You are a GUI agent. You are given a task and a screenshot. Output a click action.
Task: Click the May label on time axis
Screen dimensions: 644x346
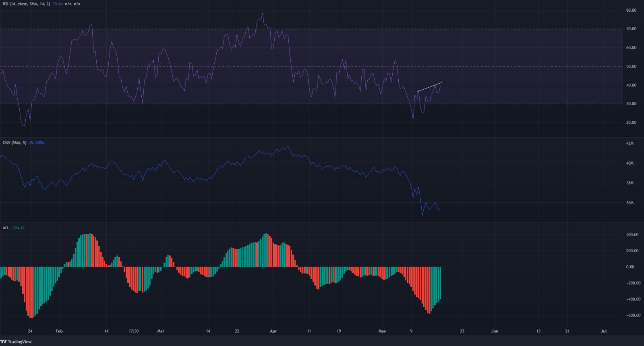tap(382, 332)
